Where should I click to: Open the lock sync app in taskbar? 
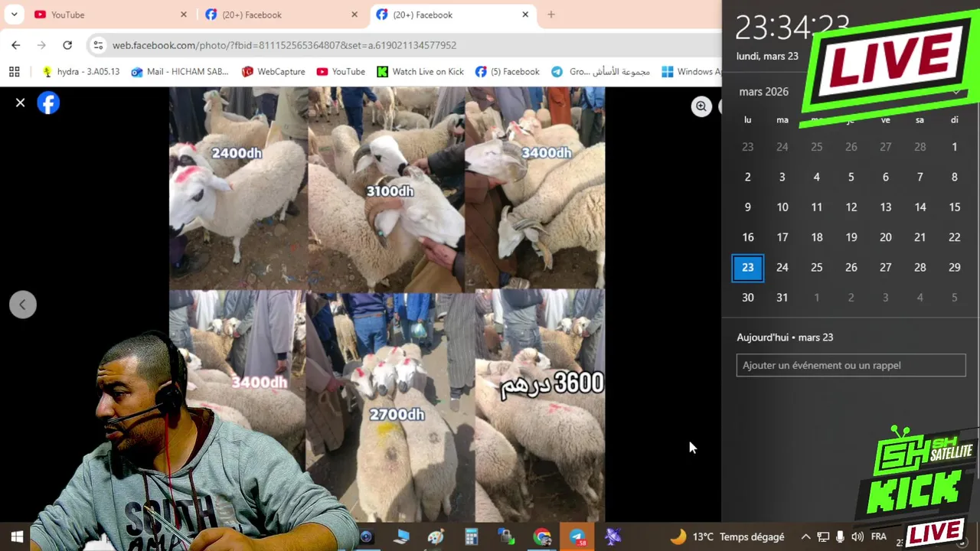507,536
